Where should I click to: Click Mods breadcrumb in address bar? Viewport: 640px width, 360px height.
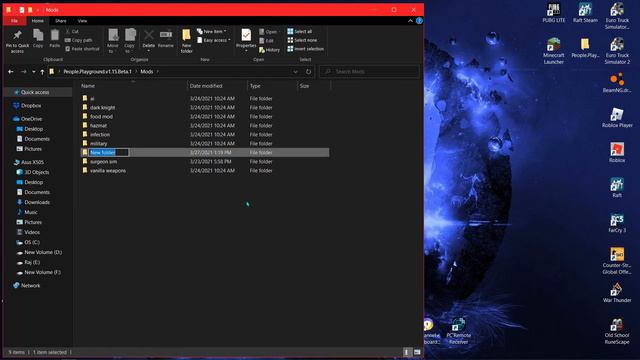(147, 71)
